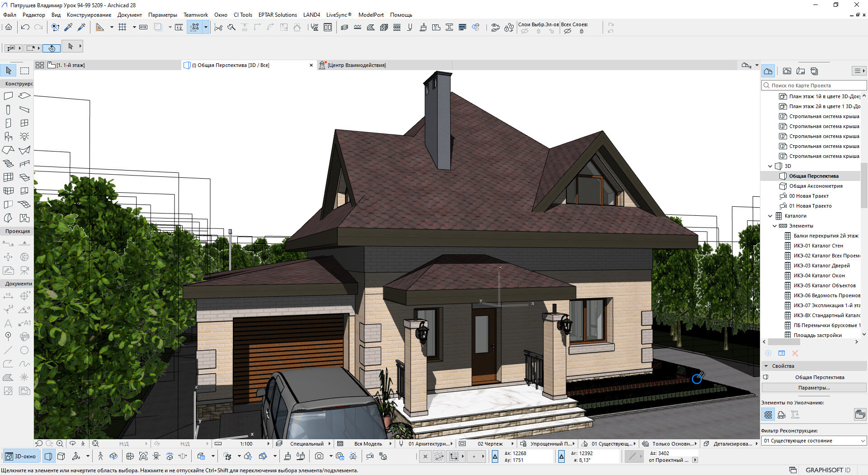Click the Undo arrow in the toolbar
Viewport: 868px width, 475px height.
[25, 28]
